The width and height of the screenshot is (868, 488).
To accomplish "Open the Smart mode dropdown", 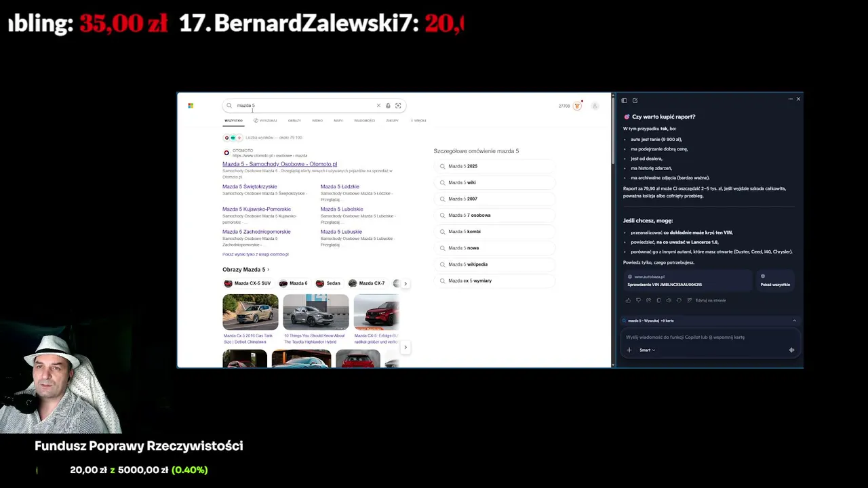I will (x=647, y=350).
